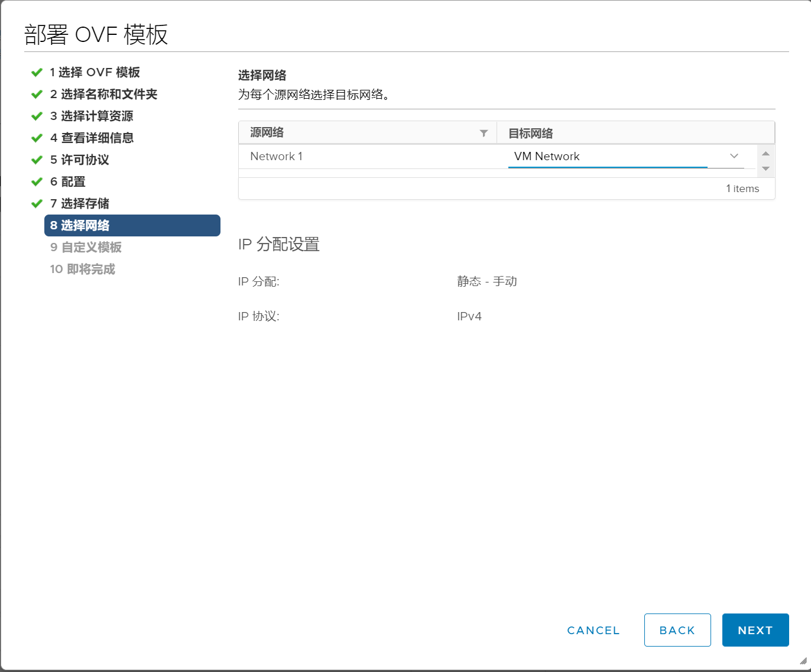Click dialog resize grip at corner
The width and height of the screenshot is (811, 672).
click(803, 661)
